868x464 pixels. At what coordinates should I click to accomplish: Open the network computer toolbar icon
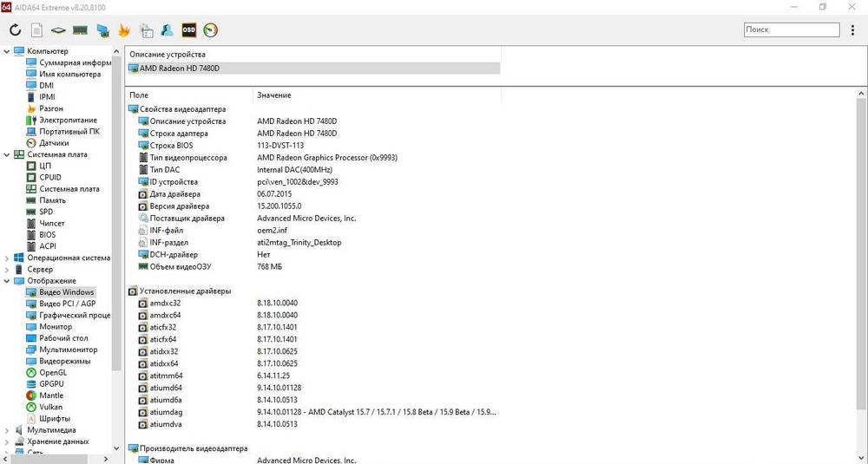[102, 29]
